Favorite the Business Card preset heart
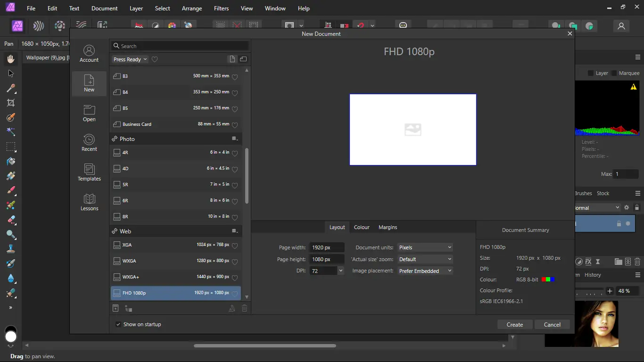 [235, 125]
